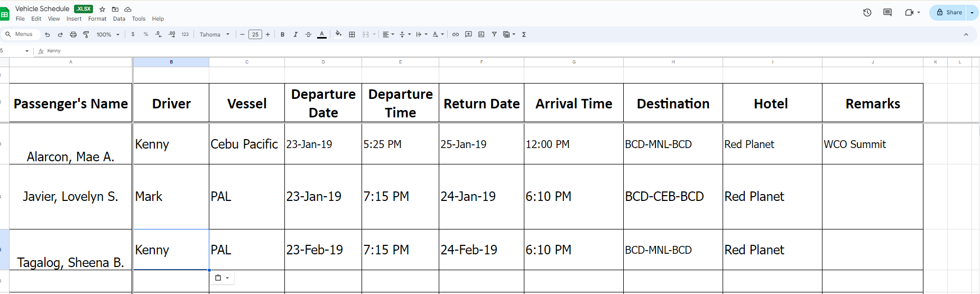Toggle strikethrough formatting
Image resolution: width=980 pixels, height=294 pixels.
[x=309, y=34]
